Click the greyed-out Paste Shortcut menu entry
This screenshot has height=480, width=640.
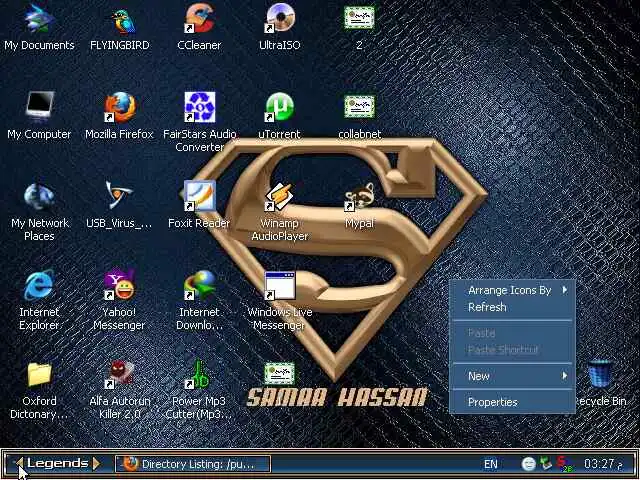(x=512, y=350)
